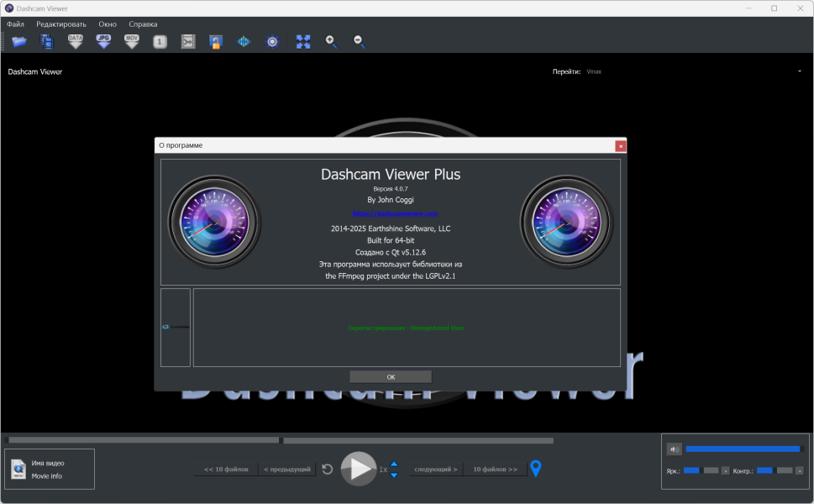The image size is (814, 504).
Task: Click the DATA export toolbar icon
Action: coord(76,41)
